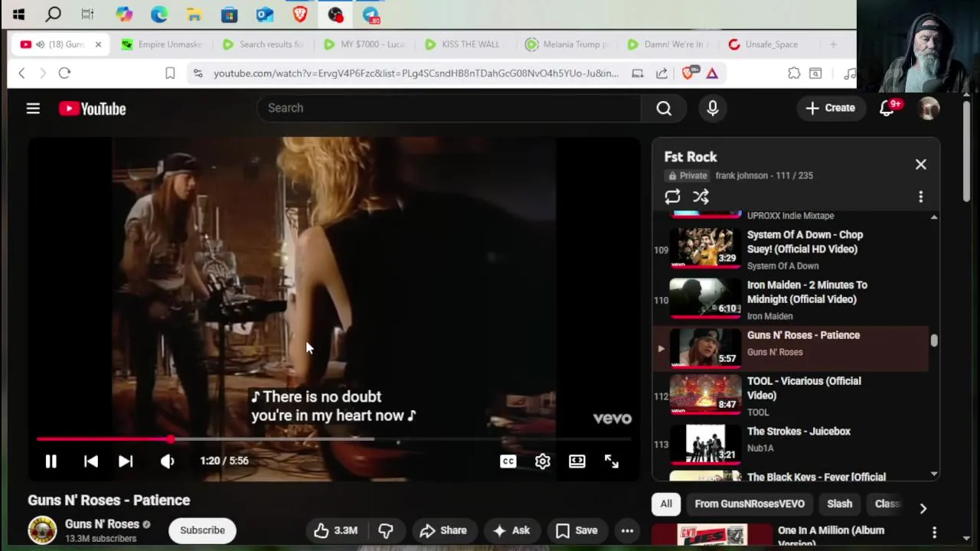Open Windows Start menu
Screen dimensions: 980x551
click(x=18, y=15)
